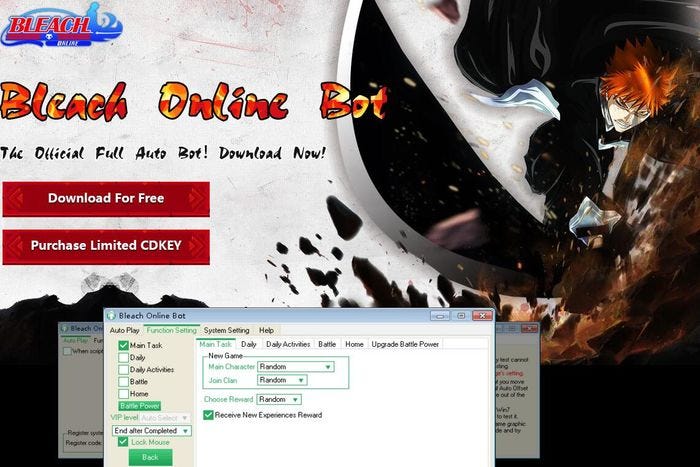This screenshot has height=467, width=700.
Task: Switch to the Upgrade Battle Power tab
Action: pyautogui.click(x=405, y=344)
